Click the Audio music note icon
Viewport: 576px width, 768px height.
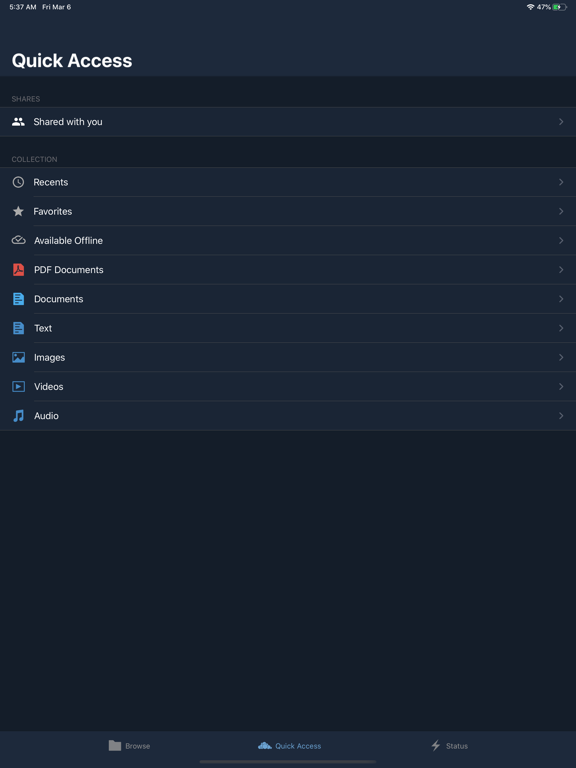point(18,416)
